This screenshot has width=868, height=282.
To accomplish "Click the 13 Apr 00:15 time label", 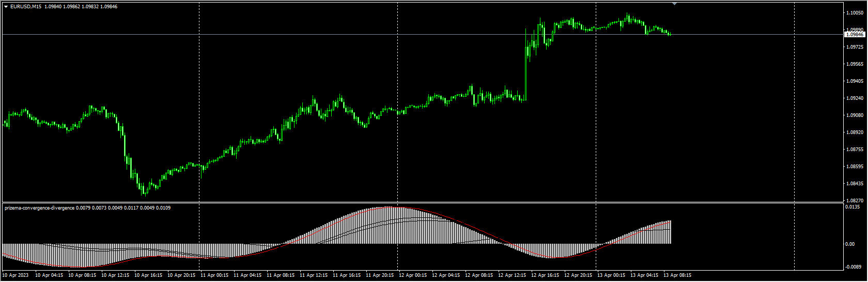I will click(x=611, y=275).
